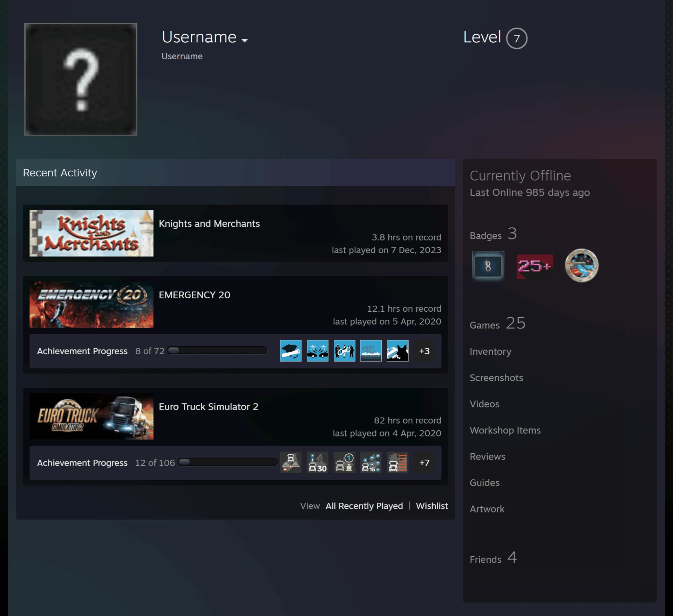Open the Euro Truck Simulator 2 banner

click(91, 417)
